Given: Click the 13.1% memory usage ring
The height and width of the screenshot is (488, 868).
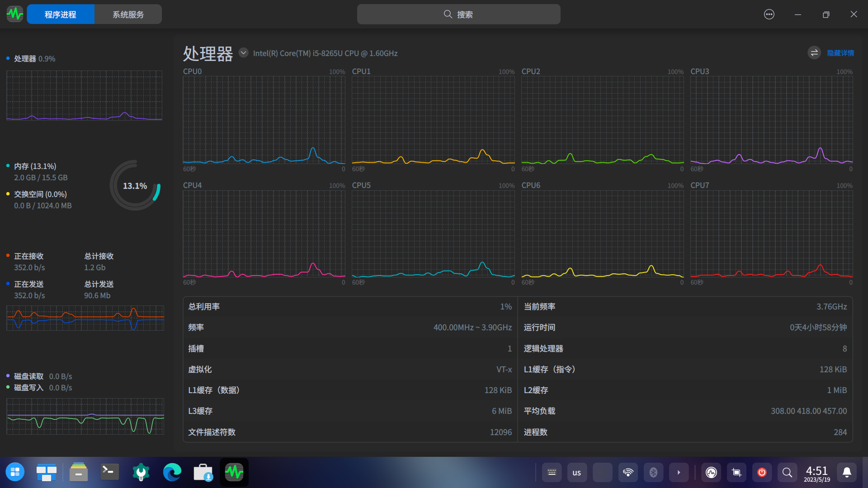Looking at the screenshot, I should [135, 185].
